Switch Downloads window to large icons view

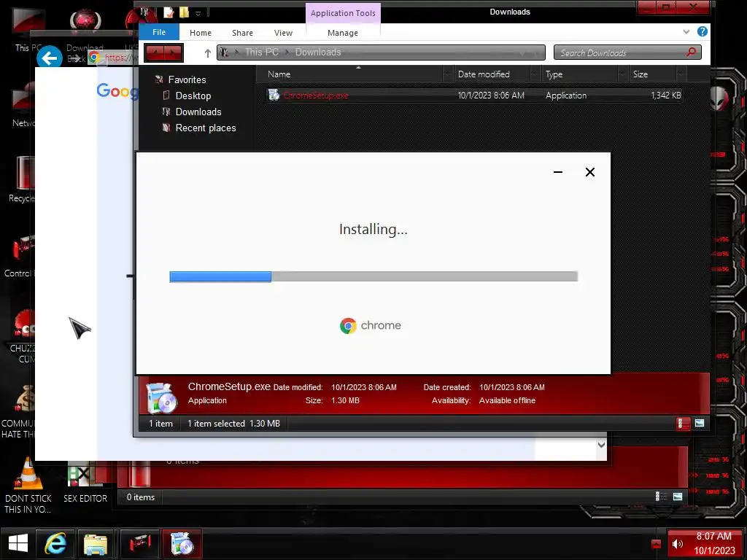click(700, 423)
